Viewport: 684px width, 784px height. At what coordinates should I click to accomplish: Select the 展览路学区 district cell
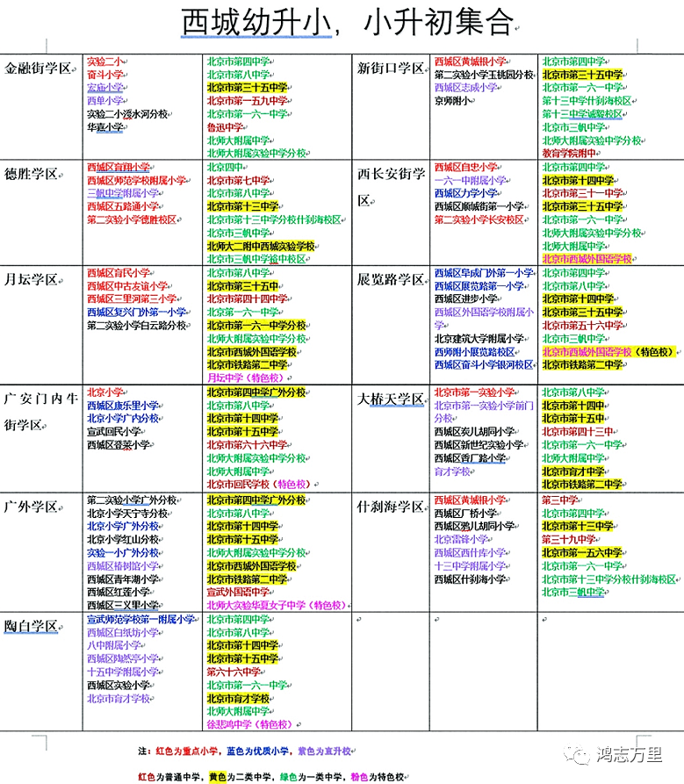click(391, 325)
